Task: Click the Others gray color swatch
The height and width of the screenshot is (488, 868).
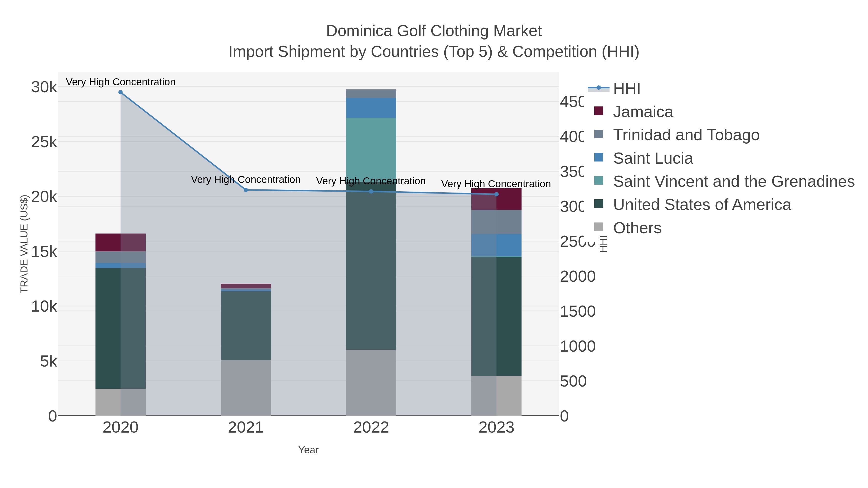Action: pos(598,227)
